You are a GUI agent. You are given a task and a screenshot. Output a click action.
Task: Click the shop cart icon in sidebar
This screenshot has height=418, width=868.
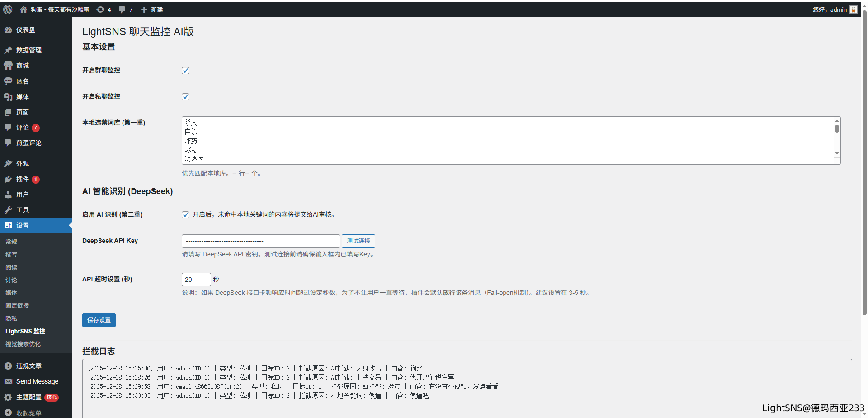[x=8, y=66]
